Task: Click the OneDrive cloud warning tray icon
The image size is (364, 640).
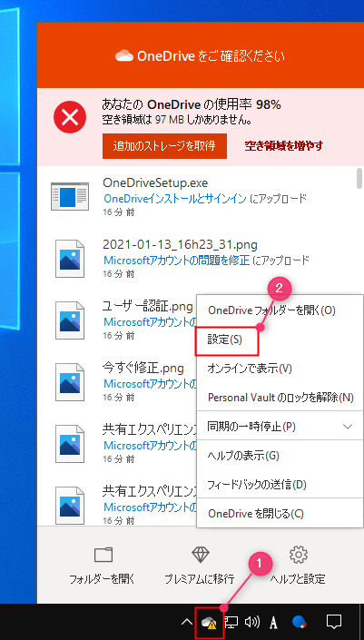Action: point(210,622)
